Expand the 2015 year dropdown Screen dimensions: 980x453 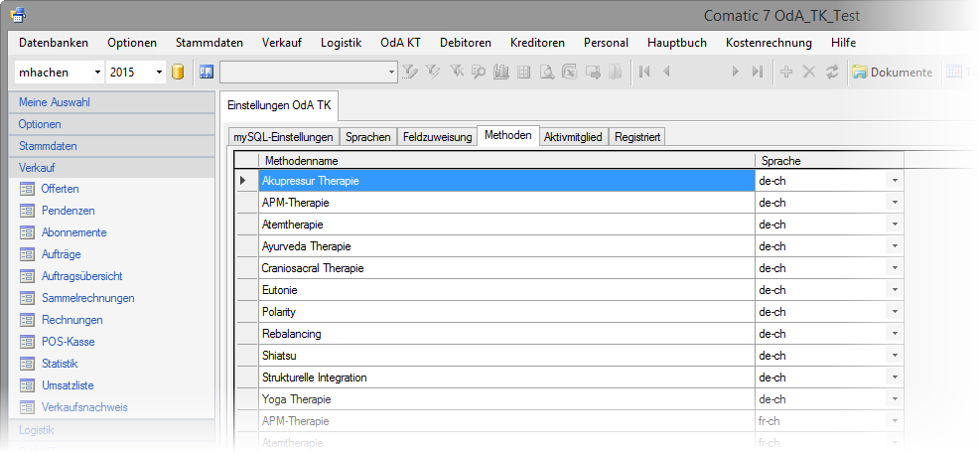[160, 72]
